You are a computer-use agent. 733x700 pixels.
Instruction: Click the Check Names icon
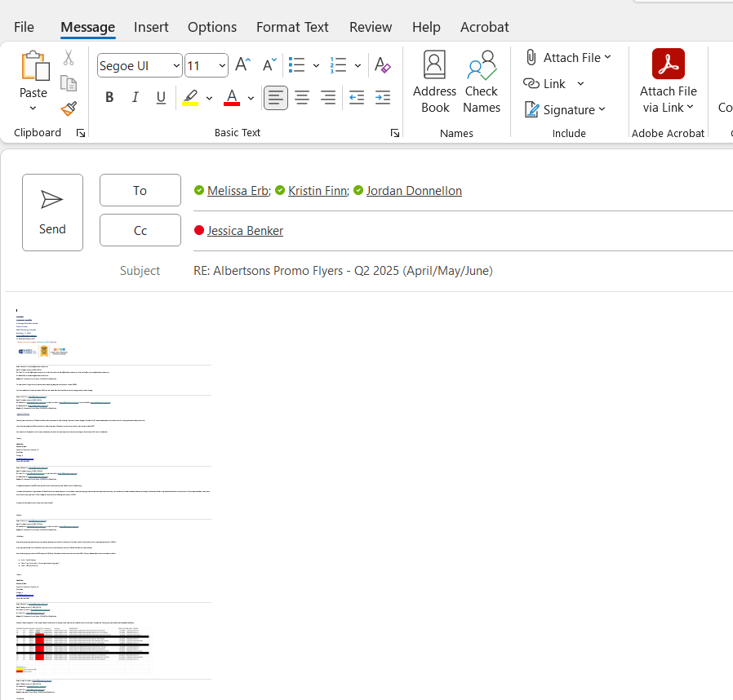coord(482,82)
